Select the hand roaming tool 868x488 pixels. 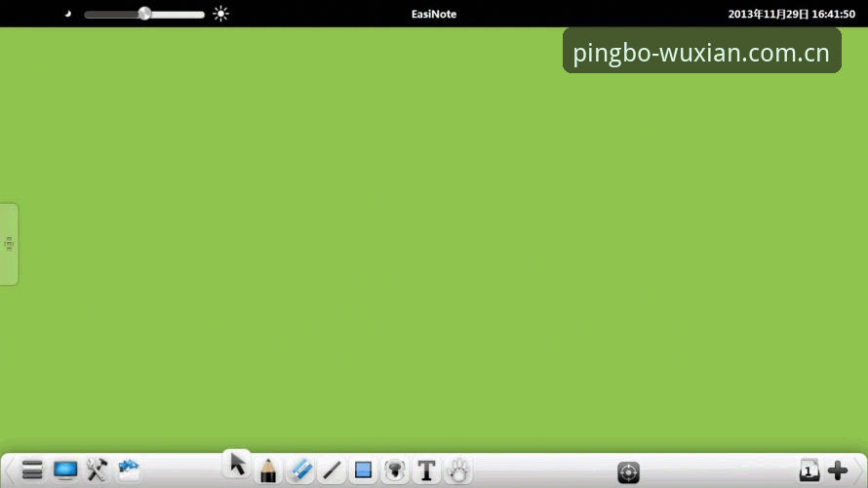pos(457,470)
